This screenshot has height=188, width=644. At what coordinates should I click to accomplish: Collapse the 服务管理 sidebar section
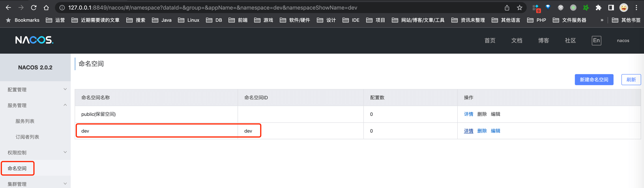coord(35,105)
